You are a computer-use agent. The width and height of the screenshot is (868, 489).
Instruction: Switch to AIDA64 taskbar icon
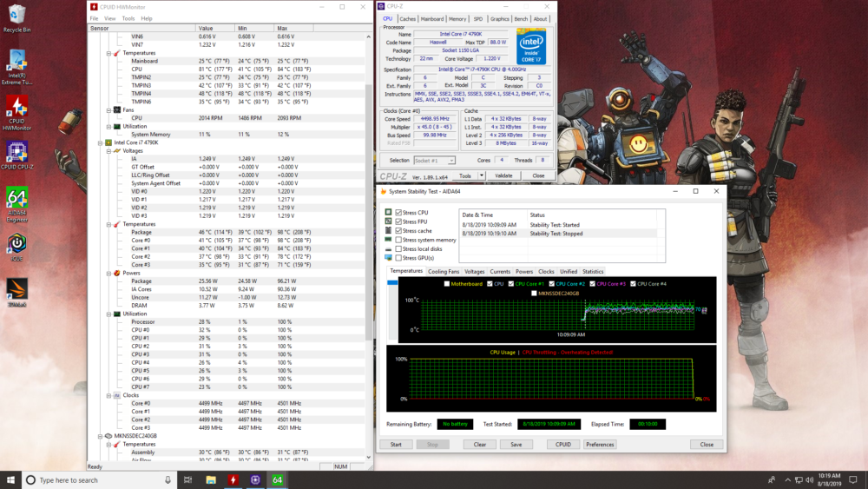click(x=278, y=479)
